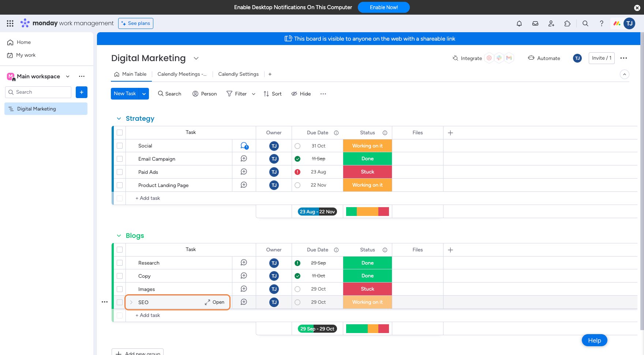644x355 pixels.
Task: Click the invite members icon
Action: 551,23
